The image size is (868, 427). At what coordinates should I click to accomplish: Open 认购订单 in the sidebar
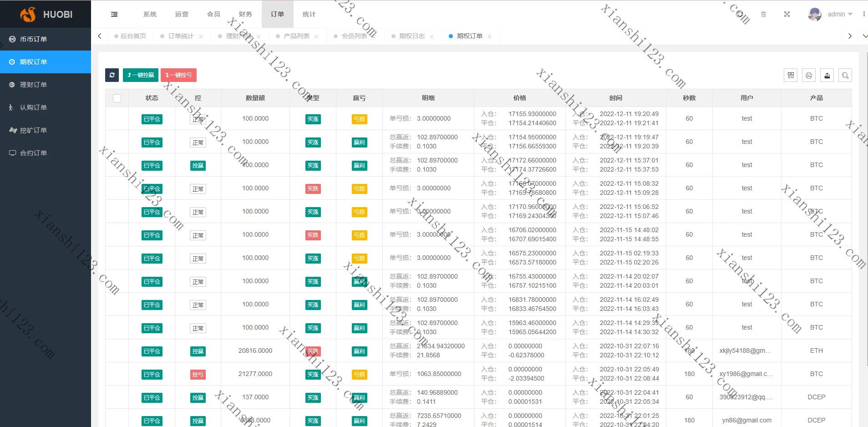46,107
